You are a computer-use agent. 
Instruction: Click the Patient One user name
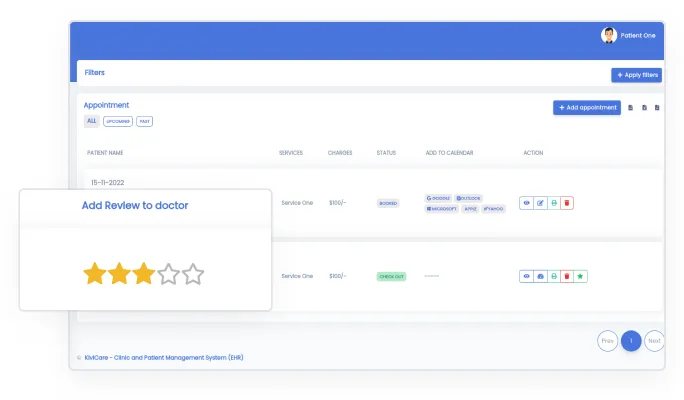pyautogui.click(x=638, y=36)
